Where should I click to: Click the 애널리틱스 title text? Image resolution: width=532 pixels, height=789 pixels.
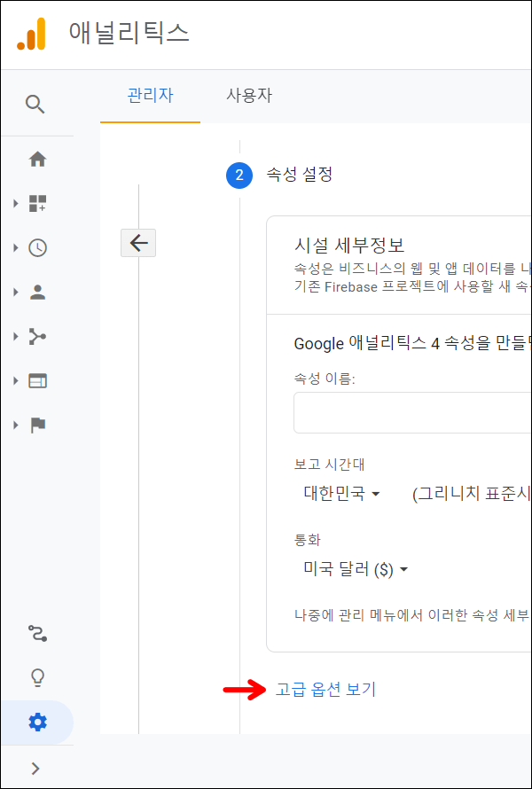tap(129, 33)
